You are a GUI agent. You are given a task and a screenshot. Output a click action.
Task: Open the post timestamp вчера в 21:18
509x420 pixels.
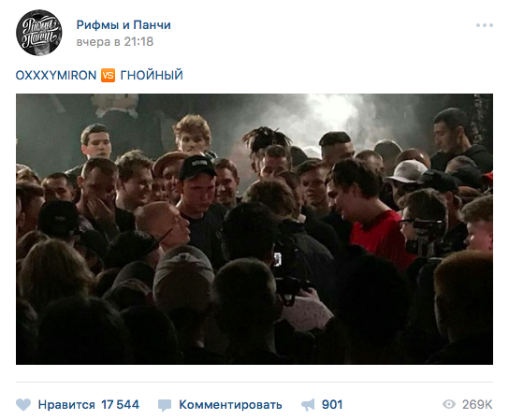pos(114,42)
